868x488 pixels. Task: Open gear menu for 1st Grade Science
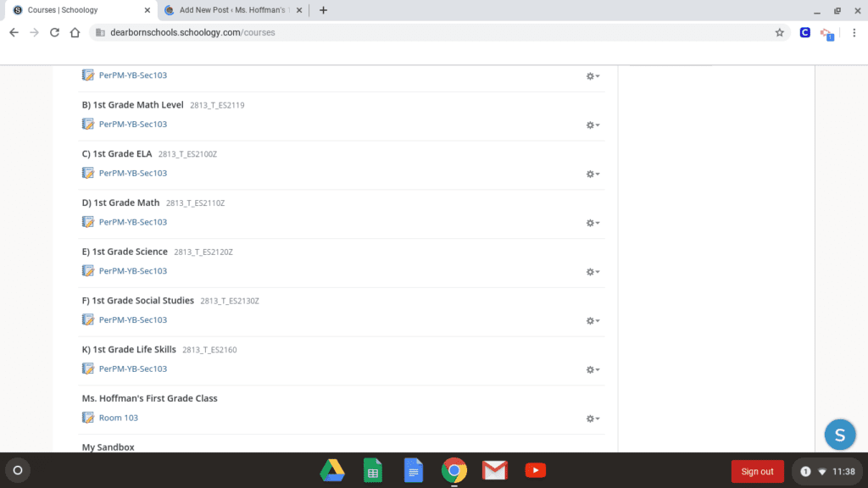click(x=593, y=272)
